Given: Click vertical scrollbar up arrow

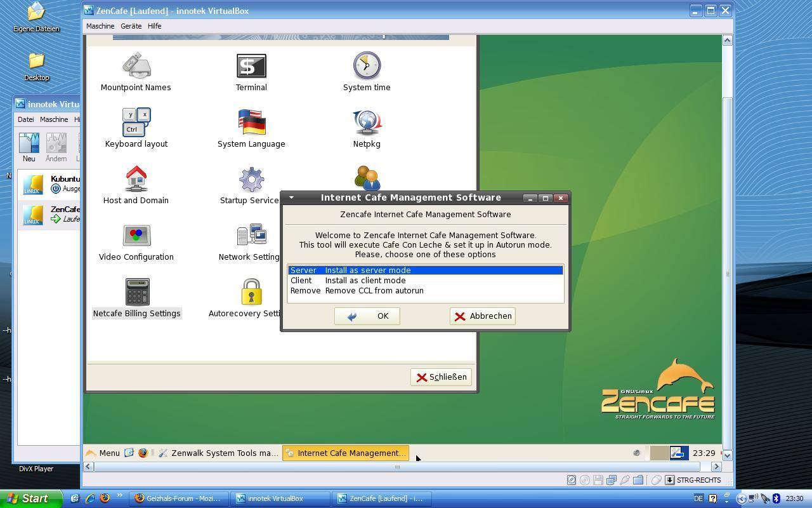Looking at the screenshot, I should pyautogui.click(x=728, y=40).
